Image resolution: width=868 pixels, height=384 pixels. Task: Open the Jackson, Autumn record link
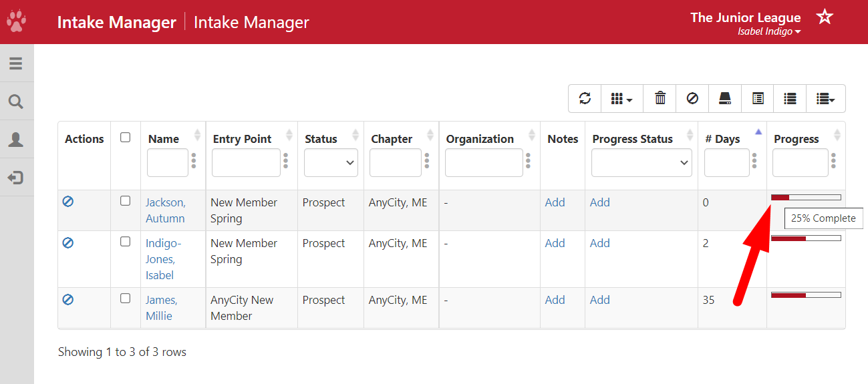pos(166,210)
